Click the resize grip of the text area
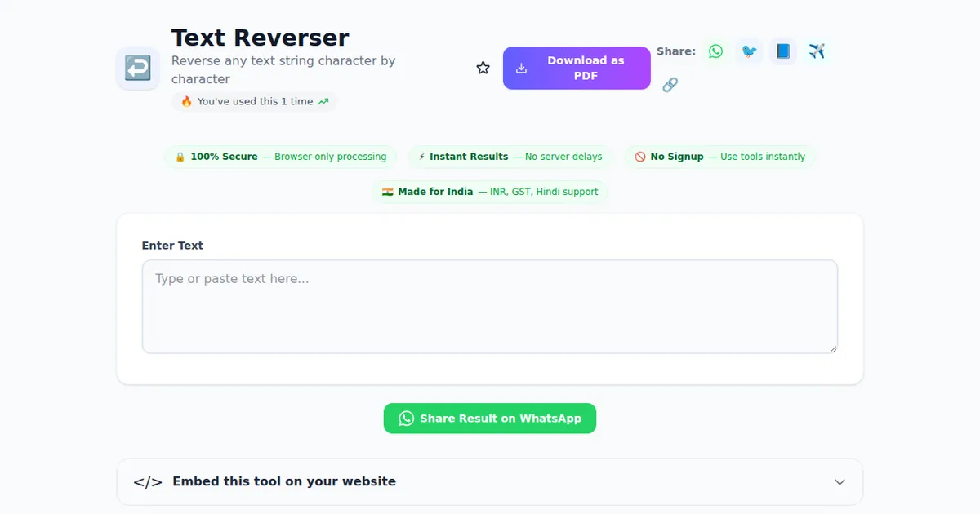Viewport: 980px width, 514px height. pyautogui.click(x=834, y=348)
